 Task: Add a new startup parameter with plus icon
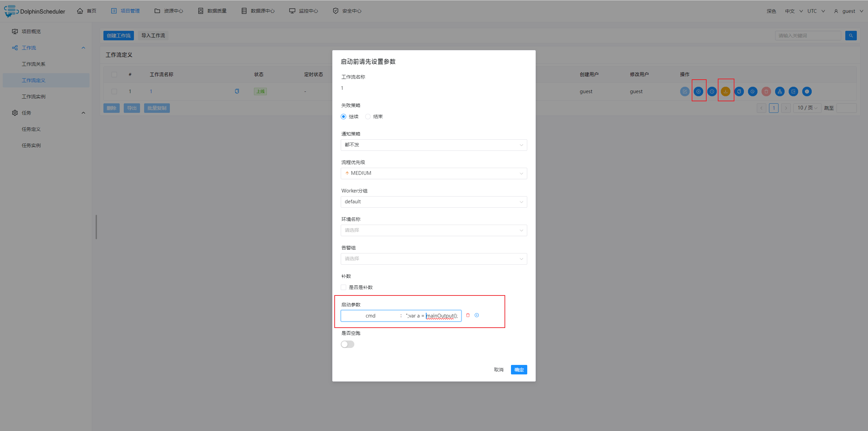[477, 315]
